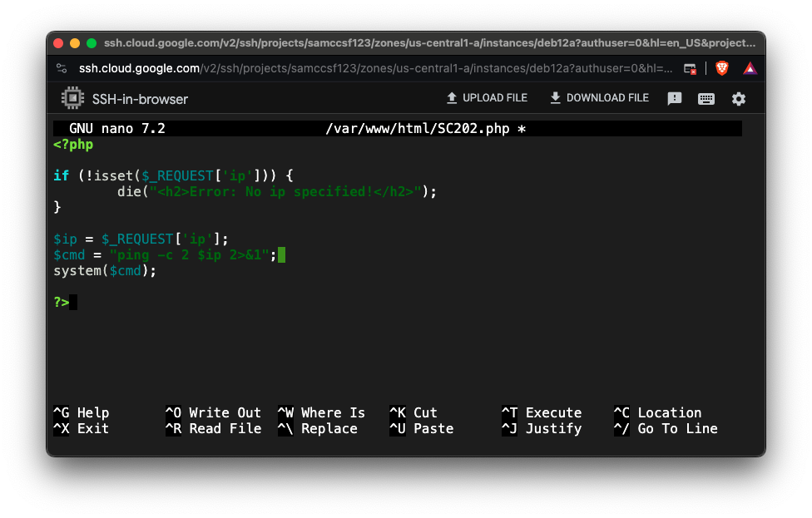Click on the system($cmd); code line

105,271
